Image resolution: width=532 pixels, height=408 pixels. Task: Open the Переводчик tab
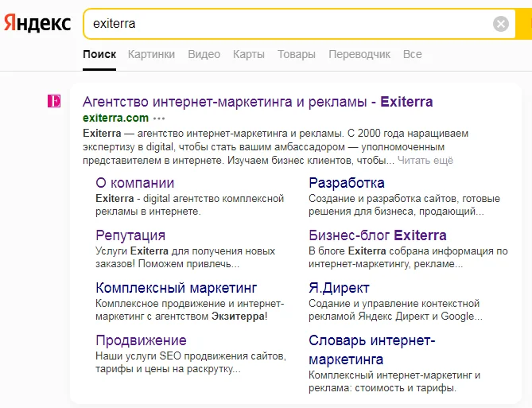pos(359,54)
